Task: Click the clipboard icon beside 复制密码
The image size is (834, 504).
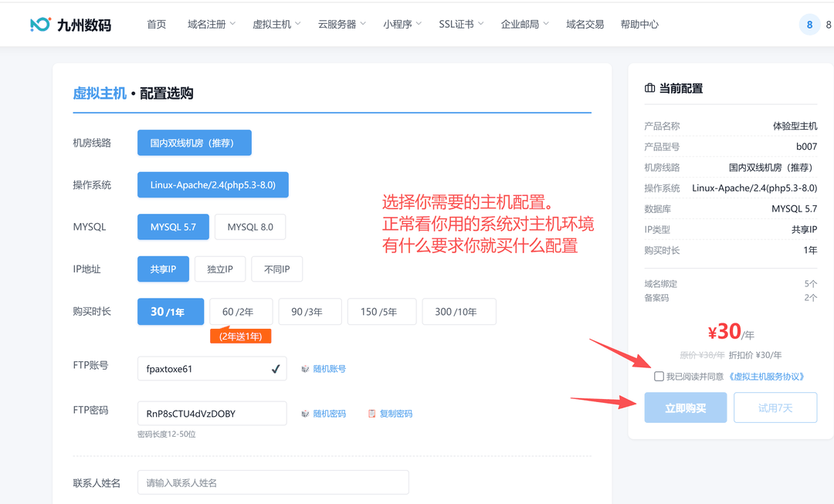Action: pyautogui.click(x=371, y=414)
